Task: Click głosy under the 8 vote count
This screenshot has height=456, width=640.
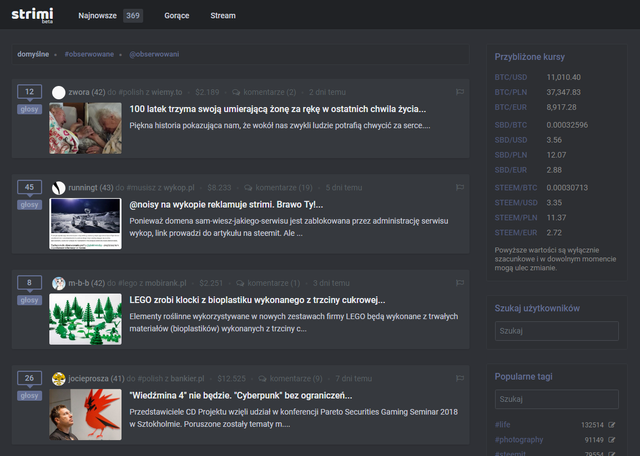Action: pos(29,300)
